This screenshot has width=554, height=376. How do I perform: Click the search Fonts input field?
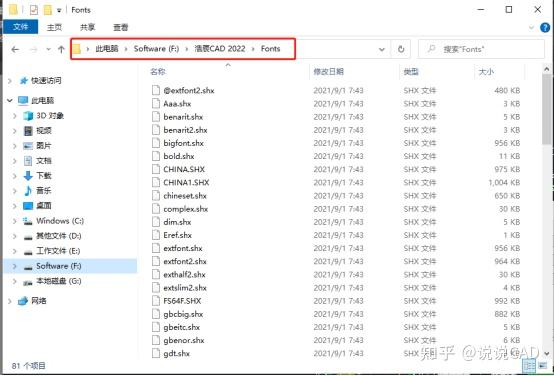pyautogui.click(x=481, y=49)
